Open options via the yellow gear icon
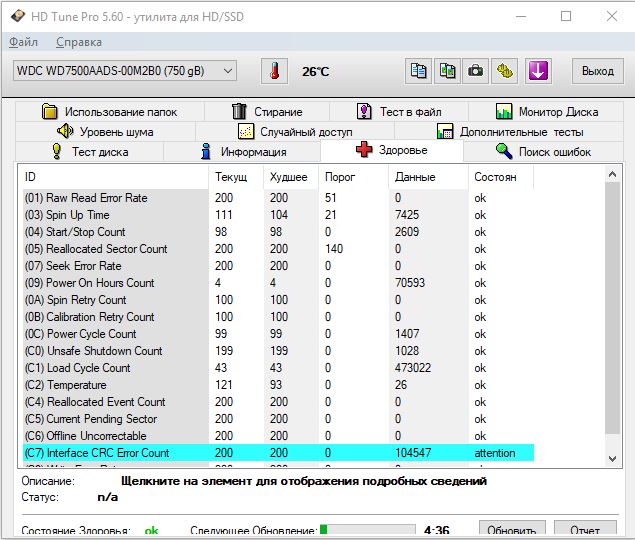The image size is (635, 540). [x=504, y=71]
